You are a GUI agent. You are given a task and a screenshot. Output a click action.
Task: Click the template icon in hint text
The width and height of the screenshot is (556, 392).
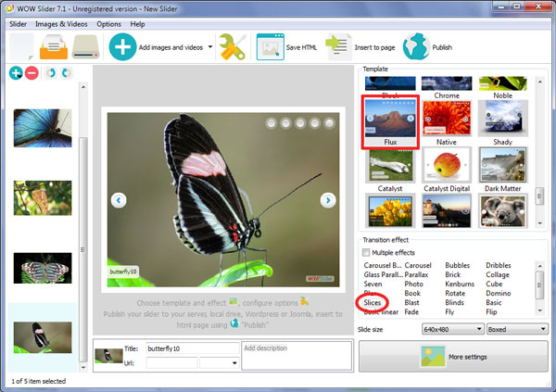(234, 301)
